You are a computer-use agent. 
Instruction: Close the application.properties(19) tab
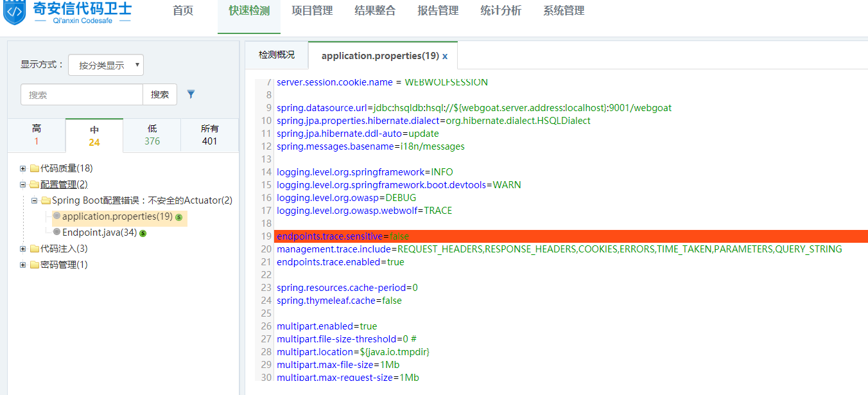(x=445, y=57)
